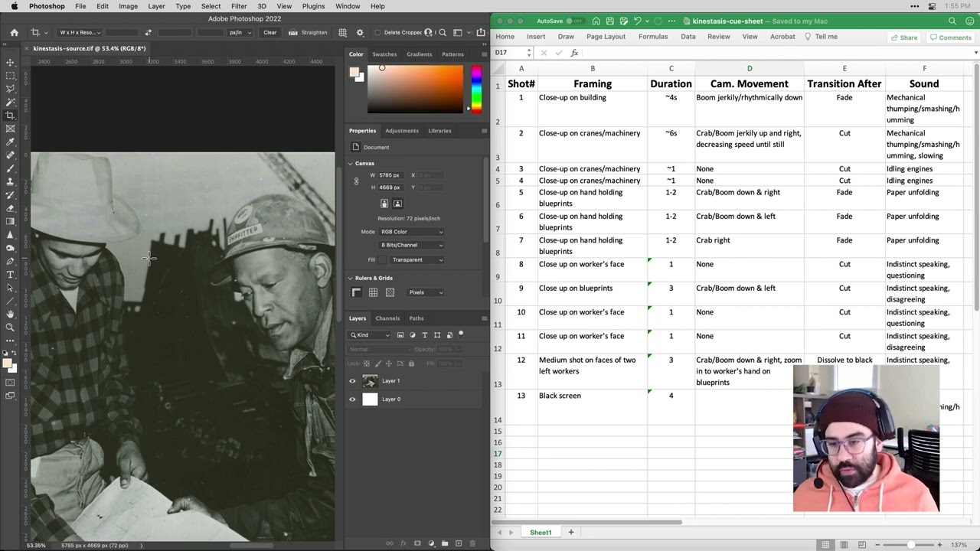
Task: Open the ruler units Pixels dropdown
Action: coord(425,292)
